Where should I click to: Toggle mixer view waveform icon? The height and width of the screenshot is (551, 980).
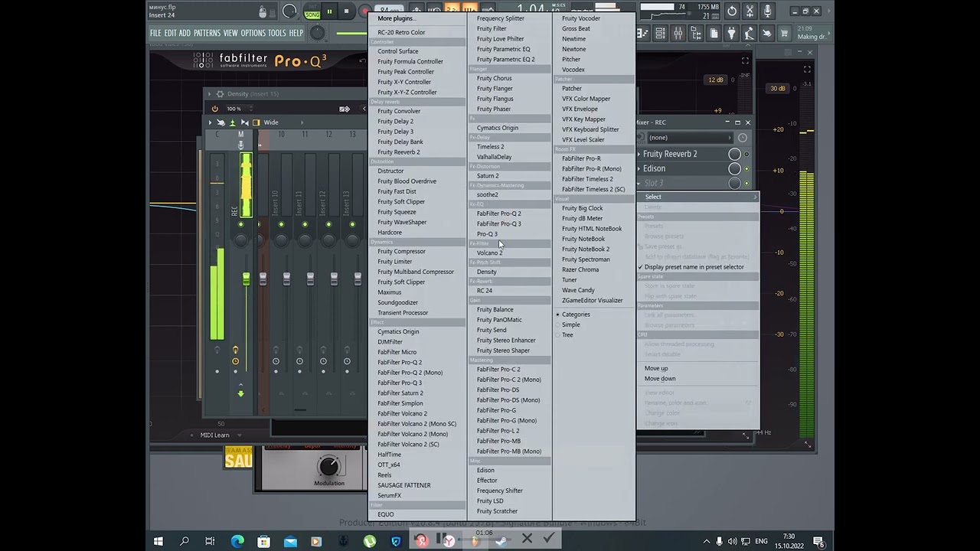point(245,122)
